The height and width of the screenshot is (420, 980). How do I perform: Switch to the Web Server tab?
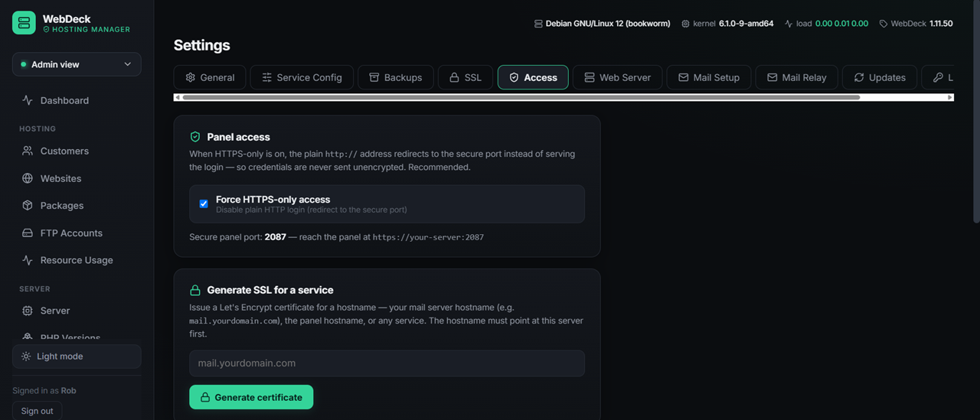click(617, 77)
